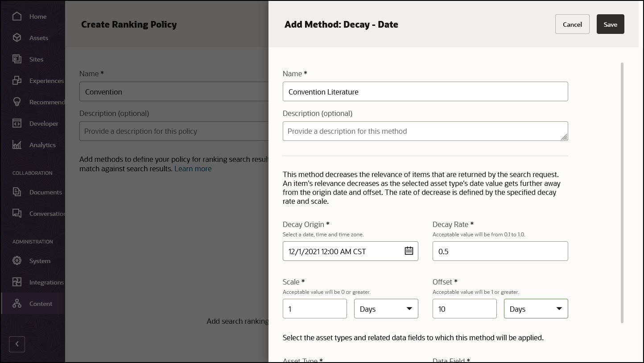Click the Decay Rate input field

[x=500, y=251]
